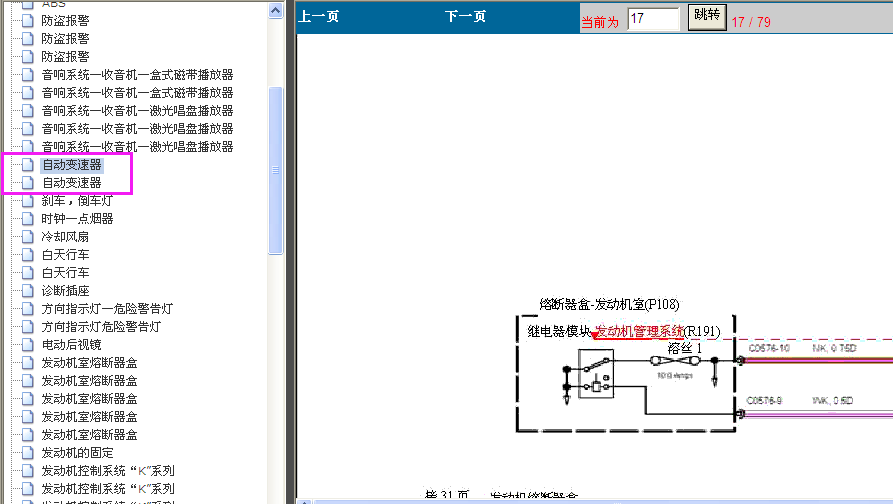Click the 跳转 jump button
893x504 pixels.
point(707,17)
